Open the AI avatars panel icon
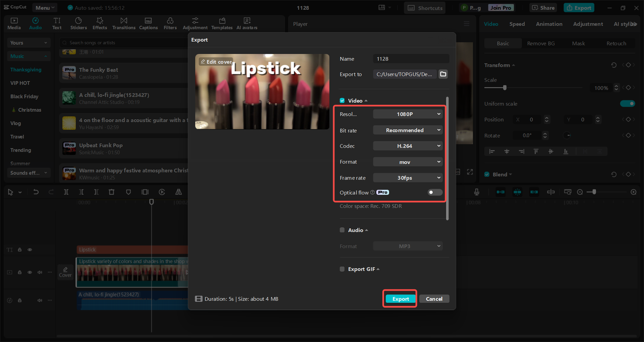This screenshot has width=644, height=342. coord(247,23)
